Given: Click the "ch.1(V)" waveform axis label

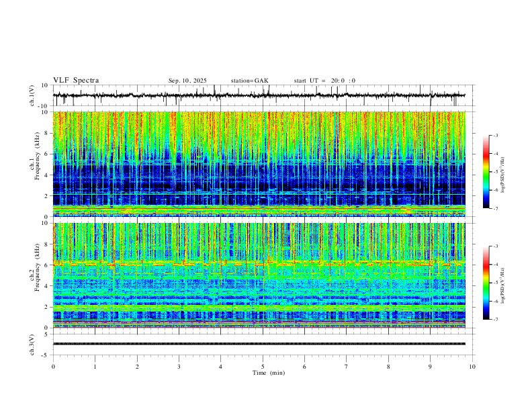Looking at the screenshot, I should click(32, 95).
